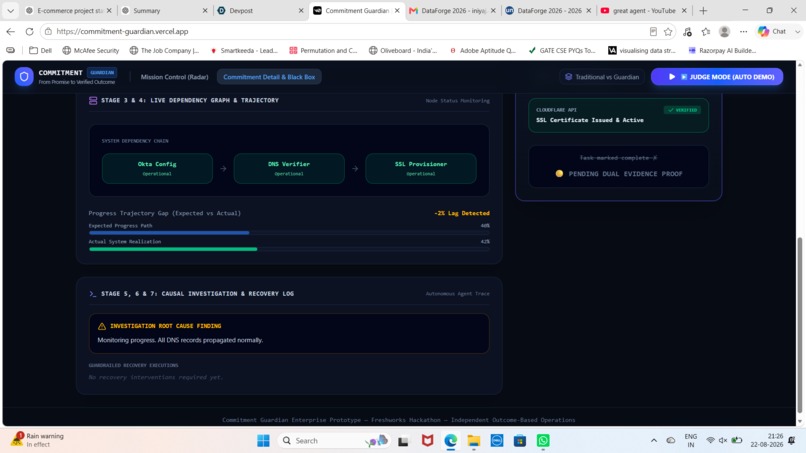Click the Verified badge on Cloudflare API card

coord(683,110)
